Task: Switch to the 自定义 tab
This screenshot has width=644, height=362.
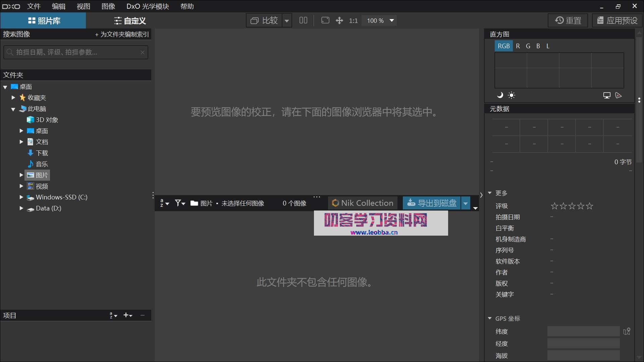Action: [130, 20]
